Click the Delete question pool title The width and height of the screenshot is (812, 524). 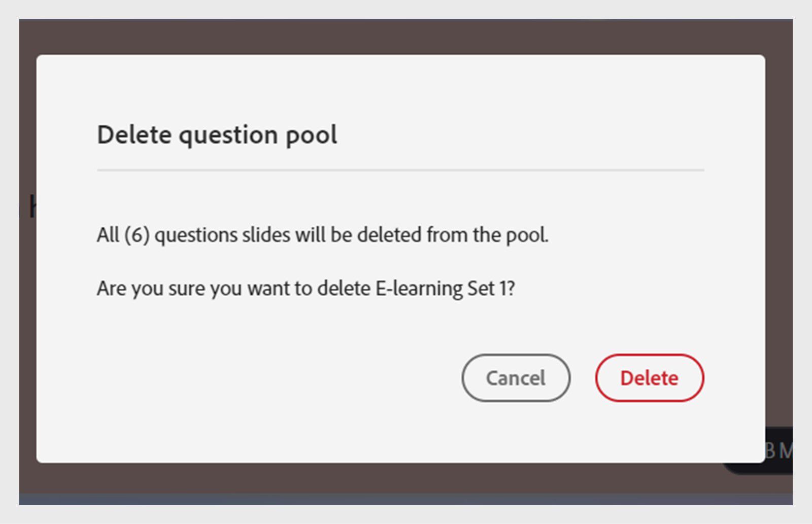coord(217,134)
